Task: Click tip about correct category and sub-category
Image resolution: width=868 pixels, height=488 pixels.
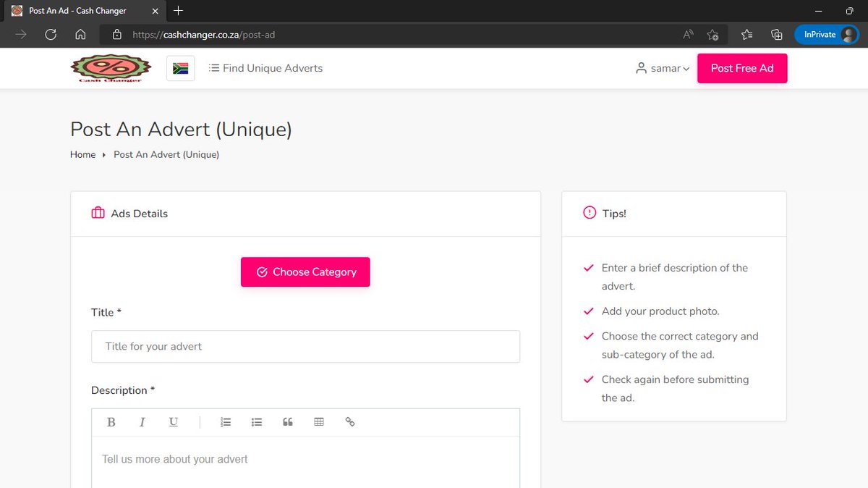Action: 680,345
